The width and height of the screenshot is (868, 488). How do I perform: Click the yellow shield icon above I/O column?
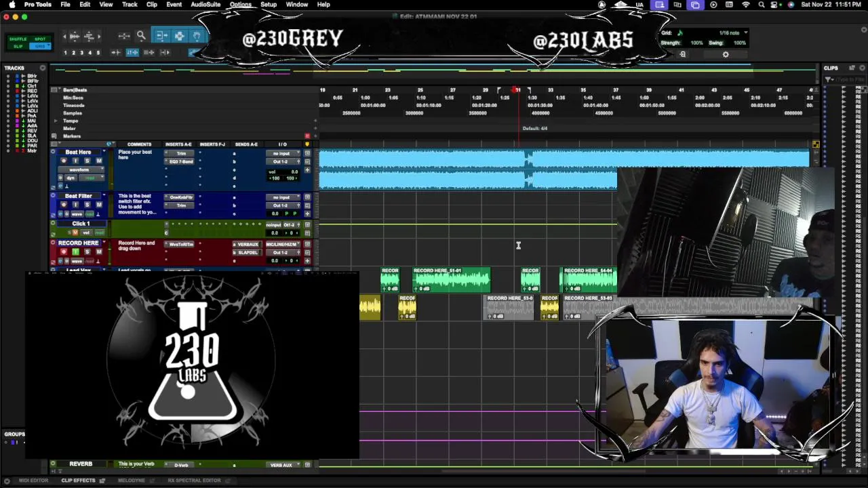click(307, 144)
